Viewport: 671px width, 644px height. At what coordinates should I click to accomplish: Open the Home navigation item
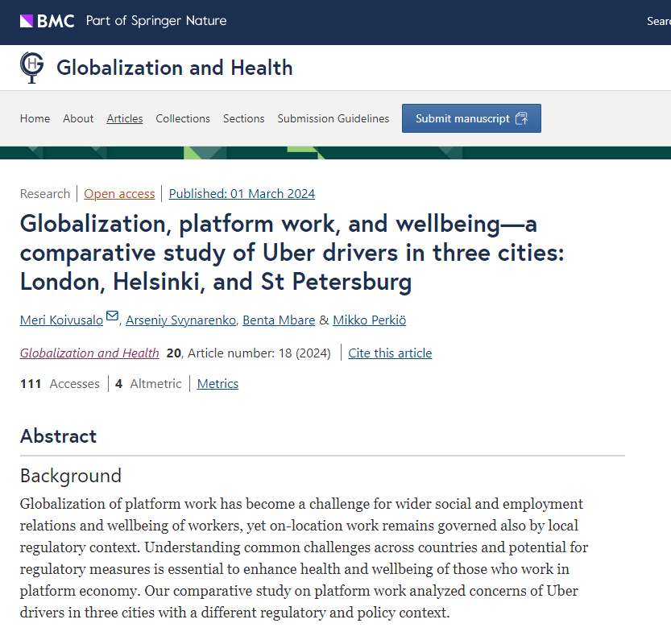coord(35,118)
